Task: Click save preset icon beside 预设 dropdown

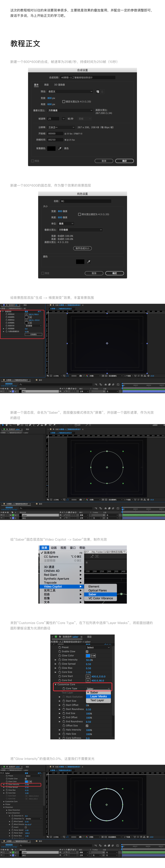Action: pyautogui.click(x=98, y=92)
